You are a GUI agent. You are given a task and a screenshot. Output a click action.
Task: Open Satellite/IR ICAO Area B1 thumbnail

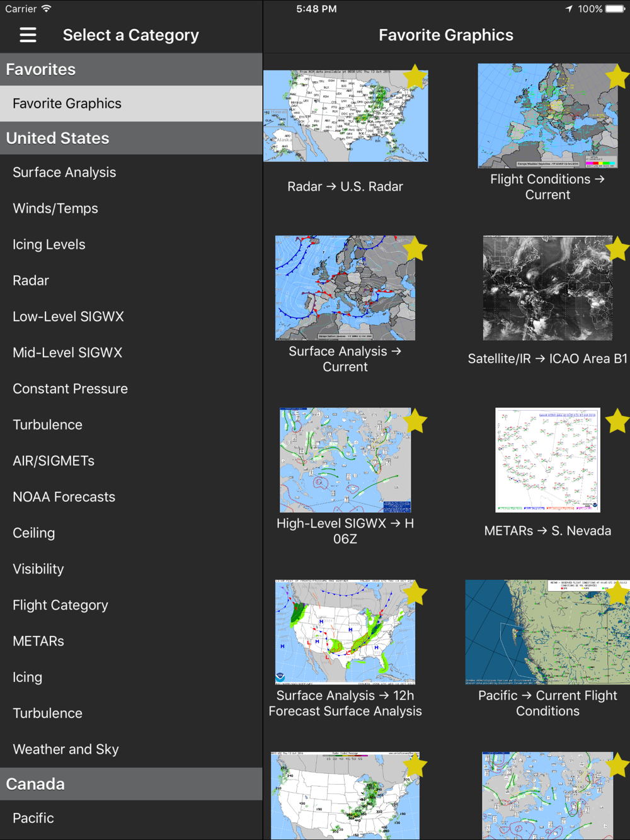(x=547, y=288)
